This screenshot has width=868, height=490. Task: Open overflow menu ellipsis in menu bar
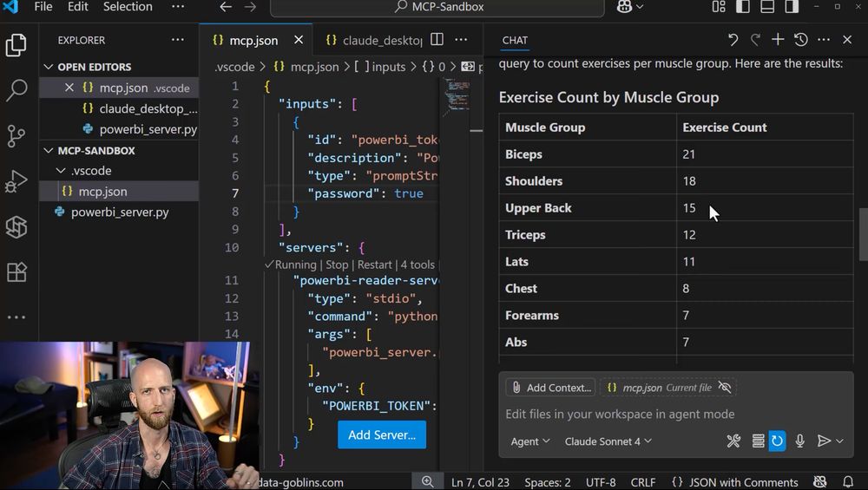click(178, 7)
